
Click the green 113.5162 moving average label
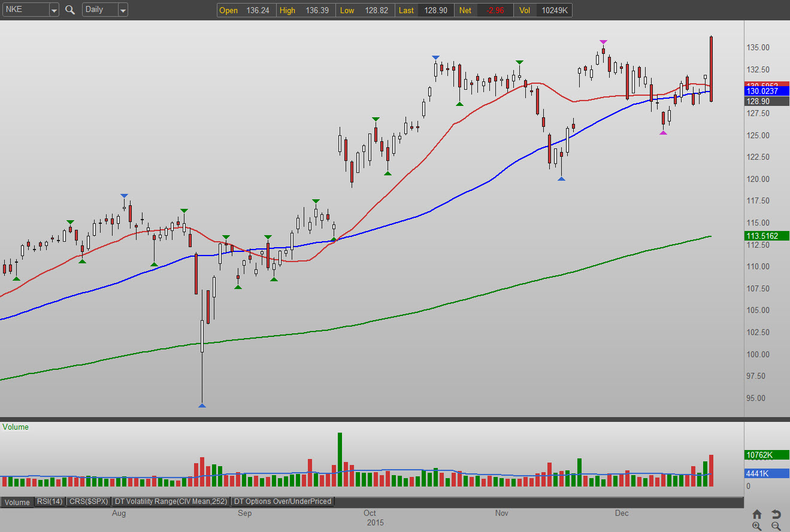pos(762,236)
